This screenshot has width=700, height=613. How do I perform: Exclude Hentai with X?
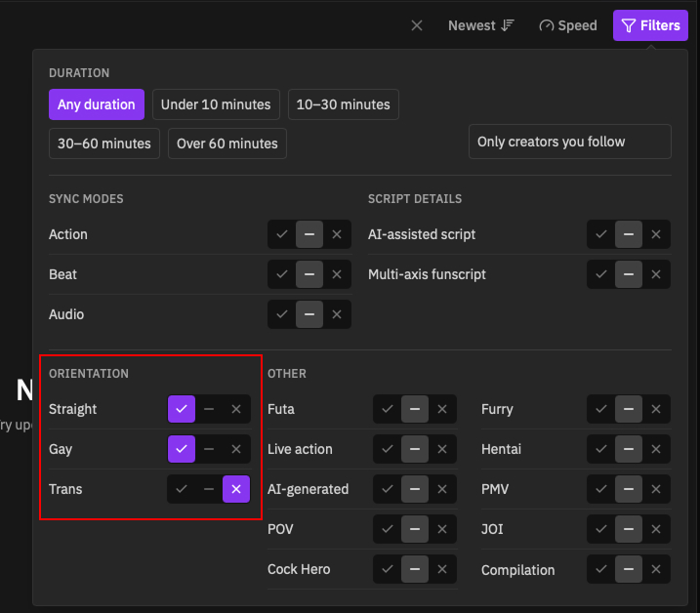click(x=656, y=449)
